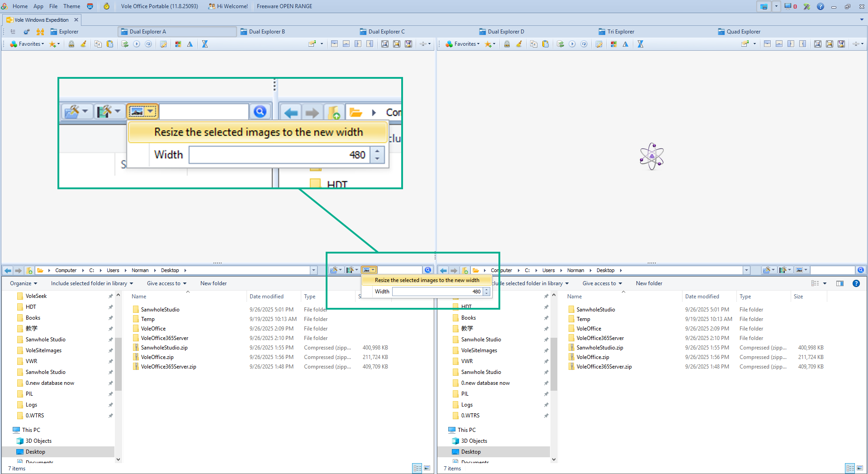The height and width of the screenshot is (474, 868).
Task: Toggle pin on VoleSeek in left quick access
Action: click(x=110, y=296)
